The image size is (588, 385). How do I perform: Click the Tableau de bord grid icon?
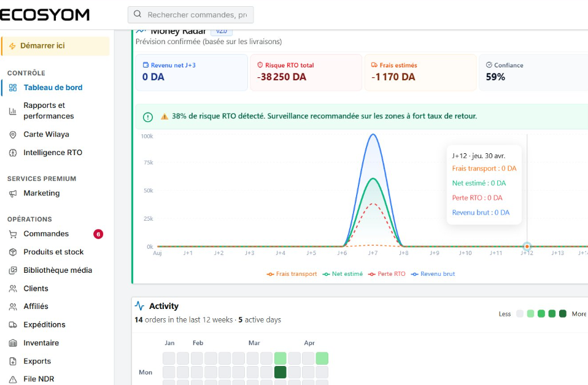coord(13,88)
